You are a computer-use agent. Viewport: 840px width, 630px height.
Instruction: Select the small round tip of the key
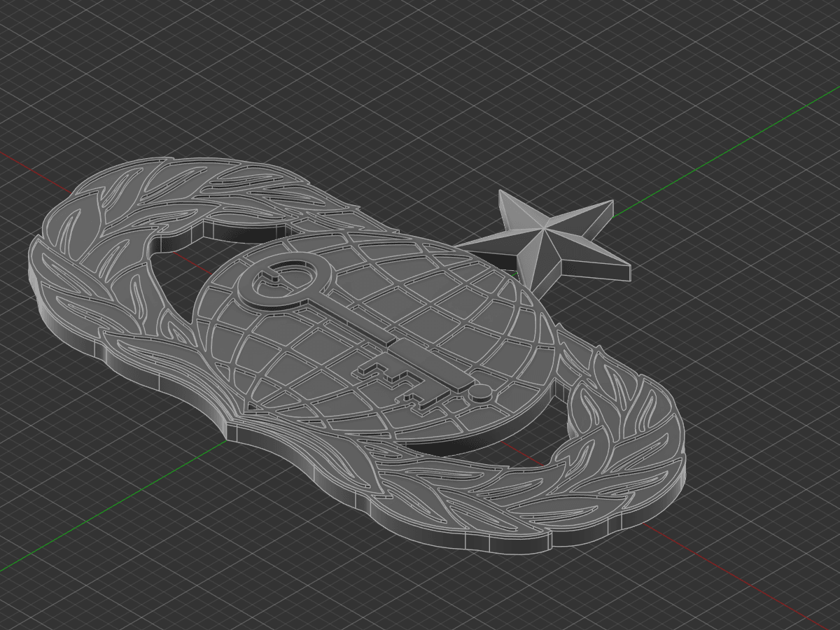480,391
